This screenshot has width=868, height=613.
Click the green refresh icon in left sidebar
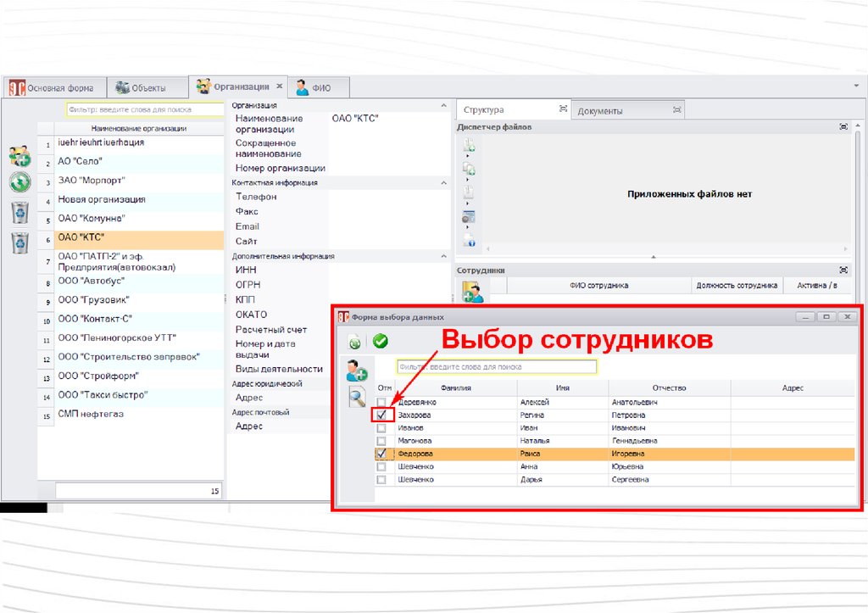click(19, 181)
